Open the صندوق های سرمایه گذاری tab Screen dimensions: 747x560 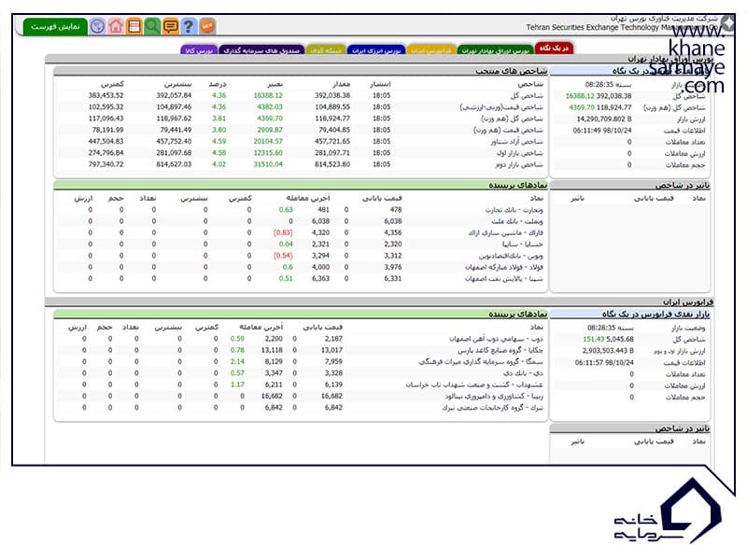(261, 50)
